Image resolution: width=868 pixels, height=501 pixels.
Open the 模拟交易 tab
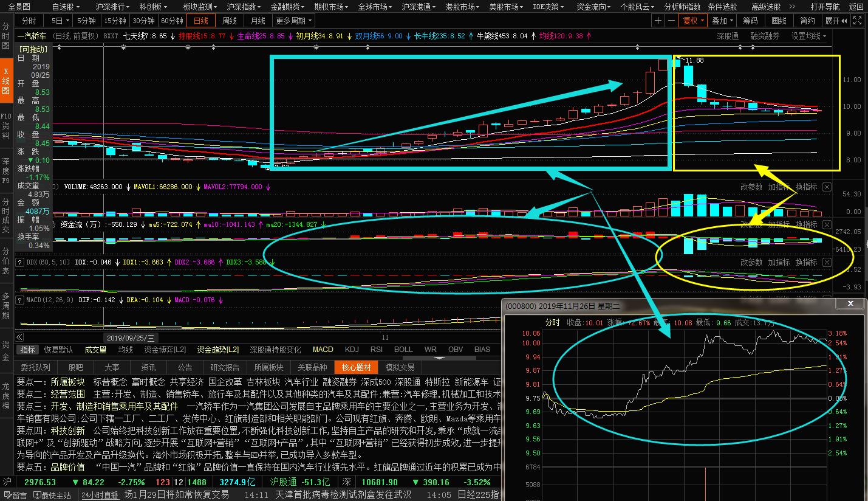coord(400,367)
